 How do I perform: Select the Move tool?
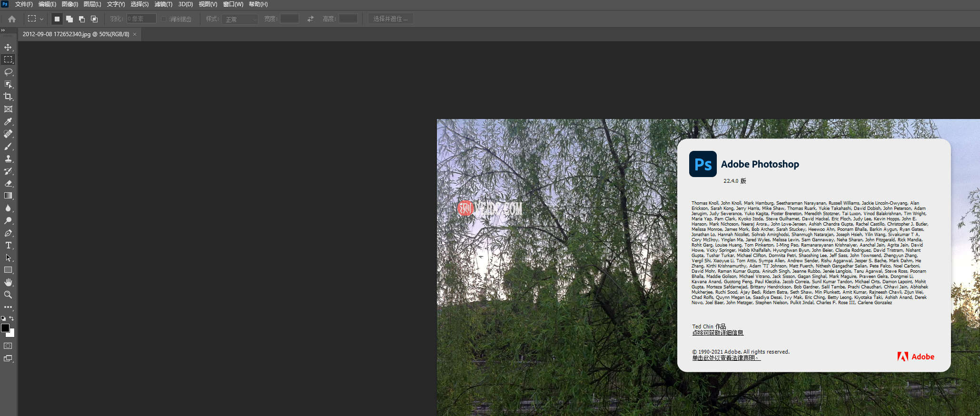click(x=8, y=47)
